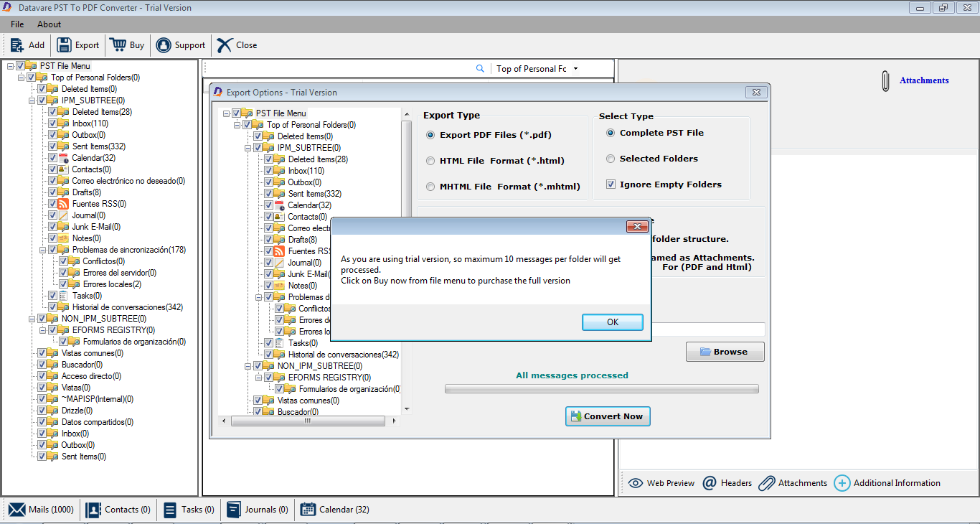The height and width of the screenshot is (524, 980).
Task: Click the Web Preview eye icon
Action: 636,483
